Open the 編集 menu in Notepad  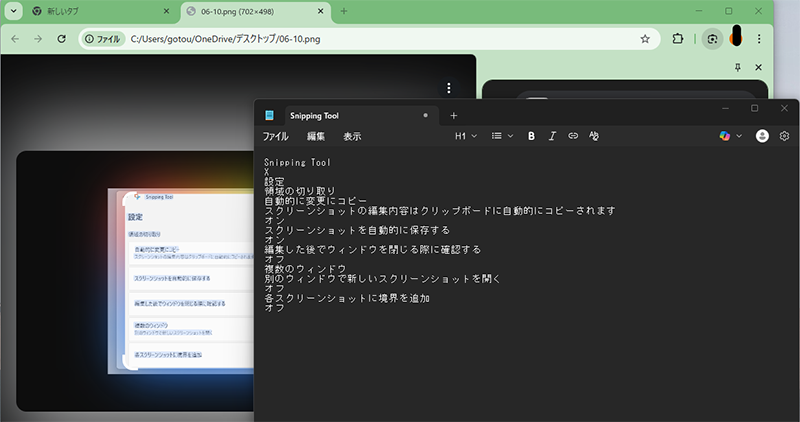316,136
